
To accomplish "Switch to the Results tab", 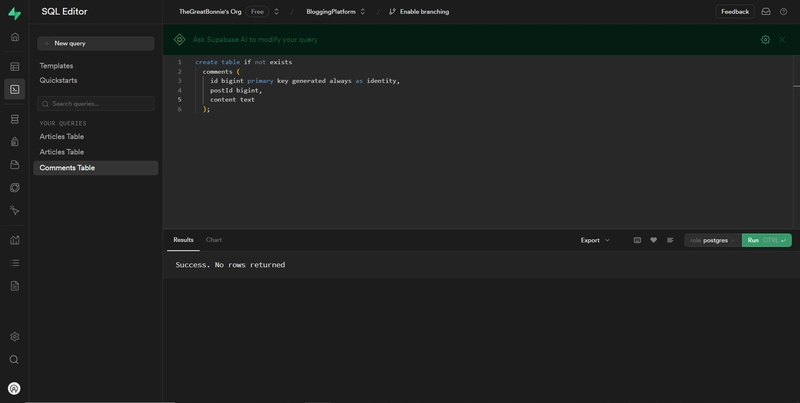I will [x=183, y=240].
